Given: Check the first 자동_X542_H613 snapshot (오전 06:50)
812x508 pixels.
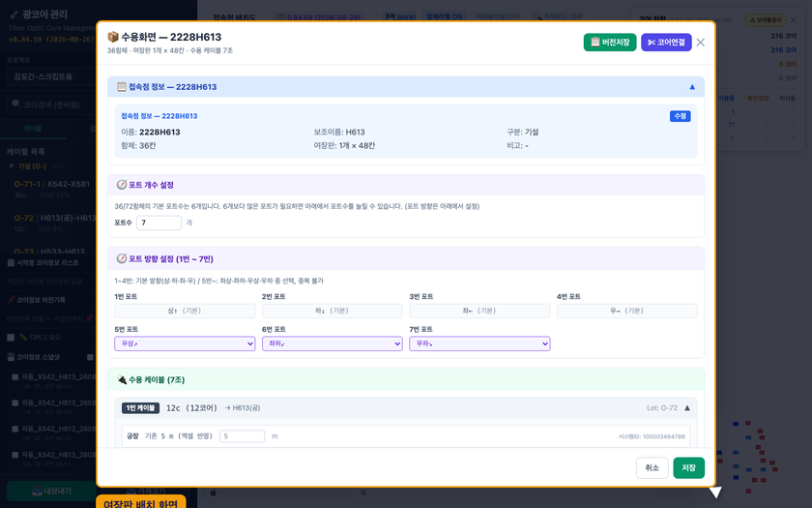Looking at the screenshot, I should tap(15, 376).
